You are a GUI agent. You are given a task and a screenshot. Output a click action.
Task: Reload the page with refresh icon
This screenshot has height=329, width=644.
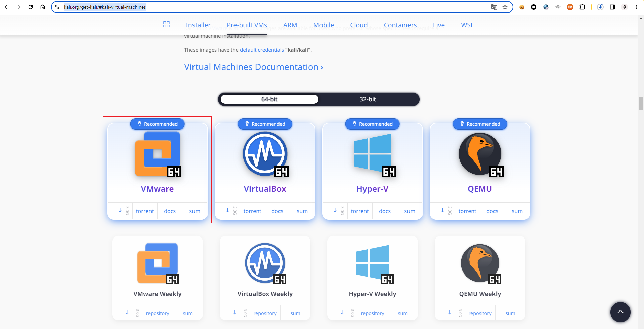(x=31, y=7)
